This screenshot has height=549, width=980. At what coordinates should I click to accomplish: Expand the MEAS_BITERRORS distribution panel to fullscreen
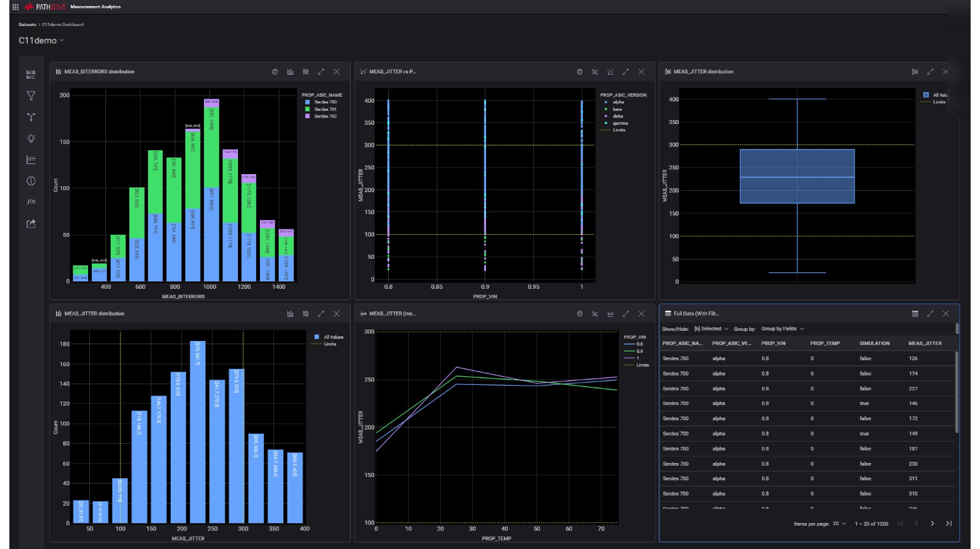[x=321, y=71]
